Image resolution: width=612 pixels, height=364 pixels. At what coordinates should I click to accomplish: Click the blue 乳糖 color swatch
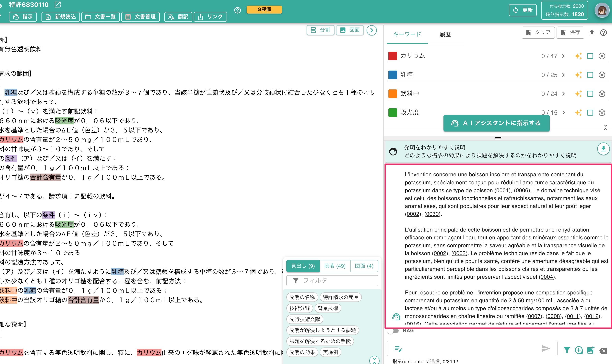[x=393, y=75]
